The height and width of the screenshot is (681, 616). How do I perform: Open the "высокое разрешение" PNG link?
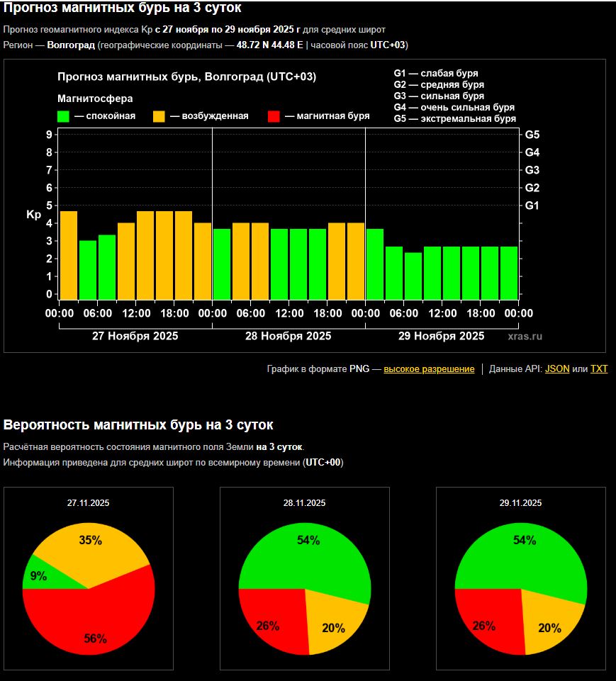tap(429, 369)
